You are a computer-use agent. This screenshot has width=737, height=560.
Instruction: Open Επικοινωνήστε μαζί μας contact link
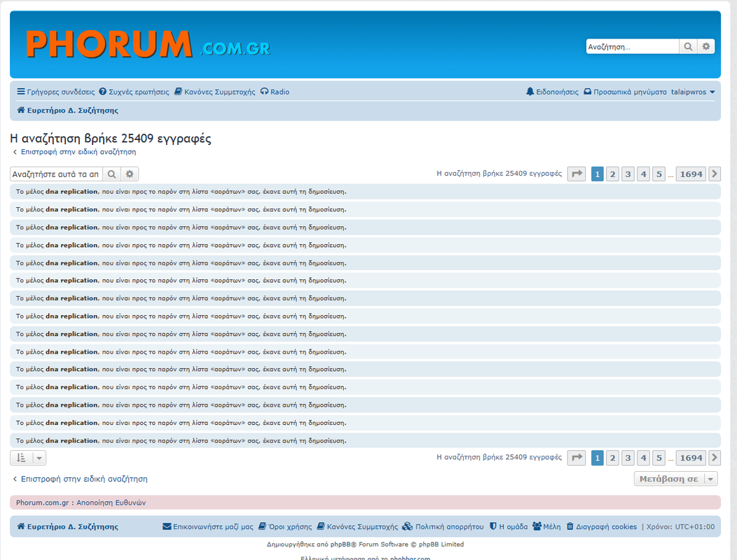[208, 526]
